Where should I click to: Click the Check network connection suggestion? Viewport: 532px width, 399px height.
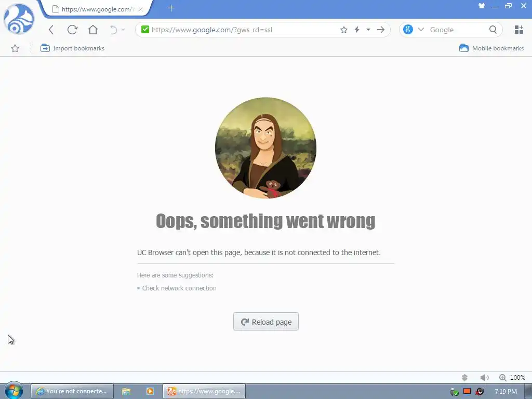tap(179, 288)
